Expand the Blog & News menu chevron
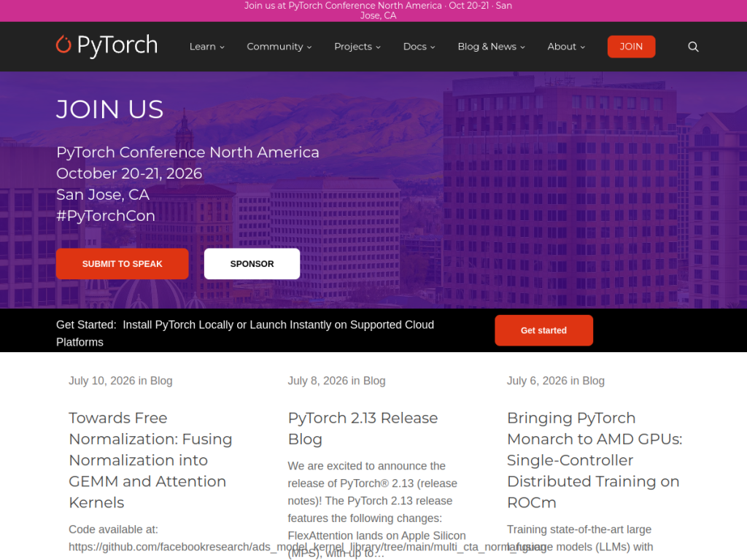Screen dimensions: 747x560 pos(522,47)
